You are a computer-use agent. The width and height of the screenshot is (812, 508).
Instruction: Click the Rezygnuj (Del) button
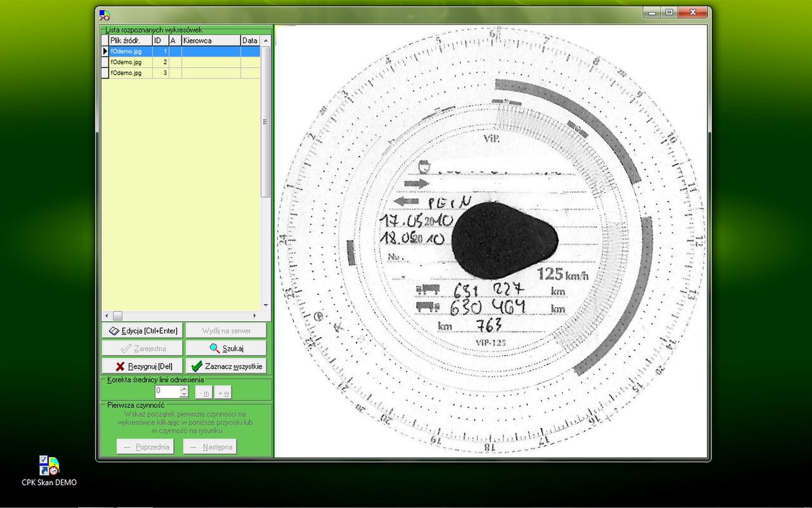coord(142,366)
